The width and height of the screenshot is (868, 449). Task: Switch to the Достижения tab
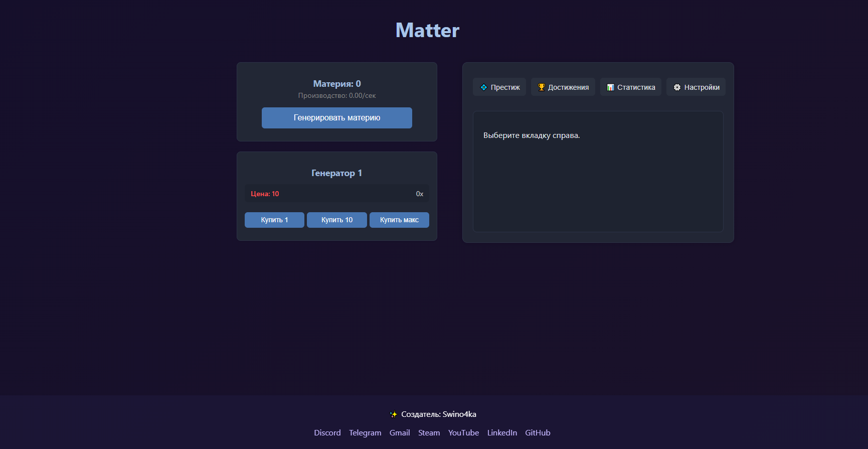click(x=563, y=87)
